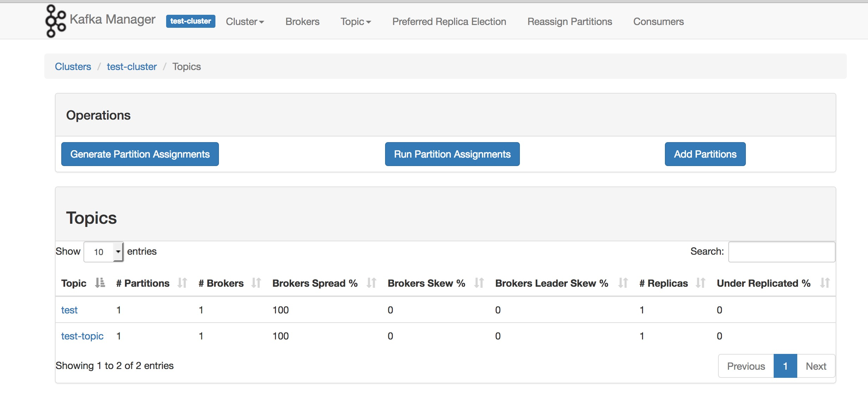Click Previous pagination button

(x=746, y=366)
